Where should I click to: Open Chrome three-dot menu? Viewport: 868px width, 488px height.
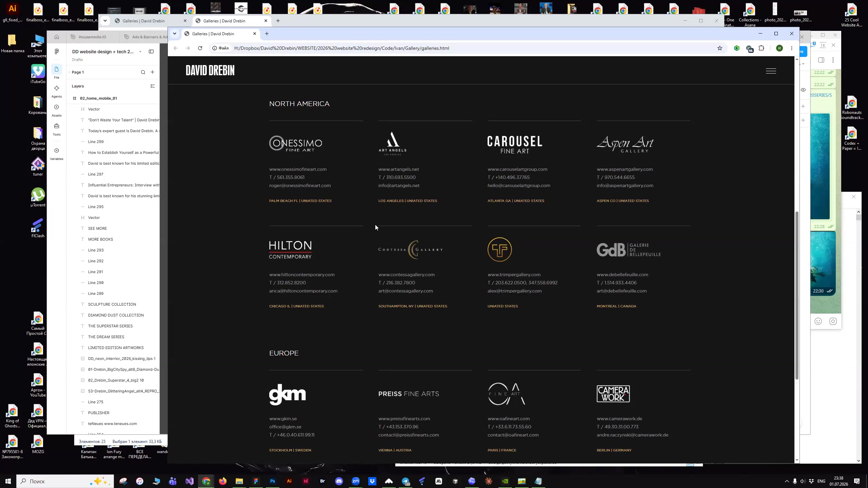point(792,48)
